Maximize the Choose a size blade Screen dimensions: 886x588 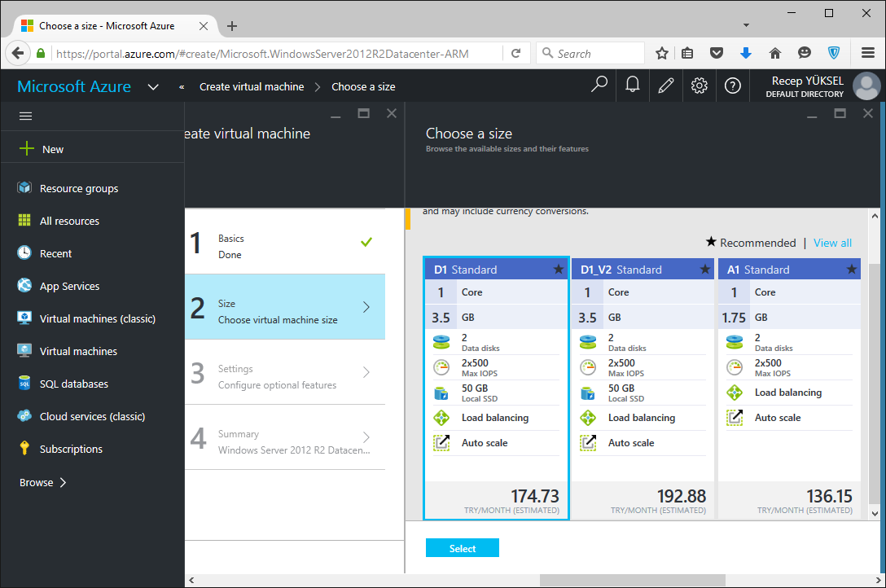(840, 113)
